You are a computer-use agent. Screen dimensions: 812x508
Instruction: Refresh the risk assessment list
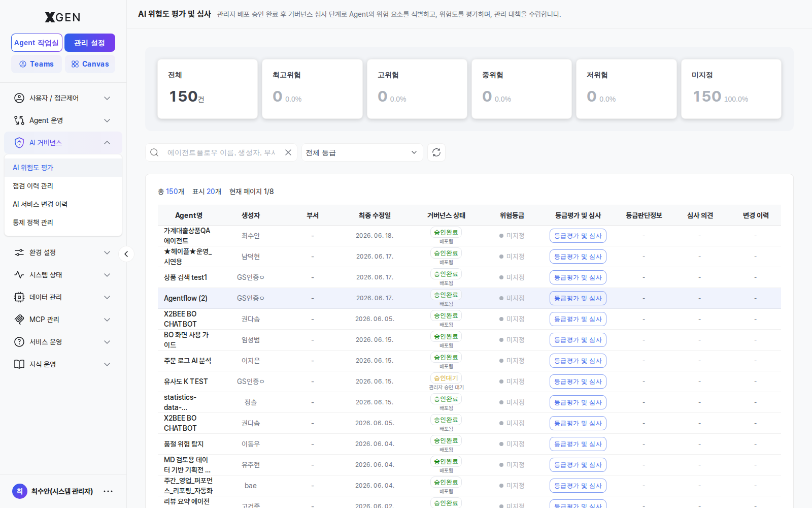(x=436, y=152)
